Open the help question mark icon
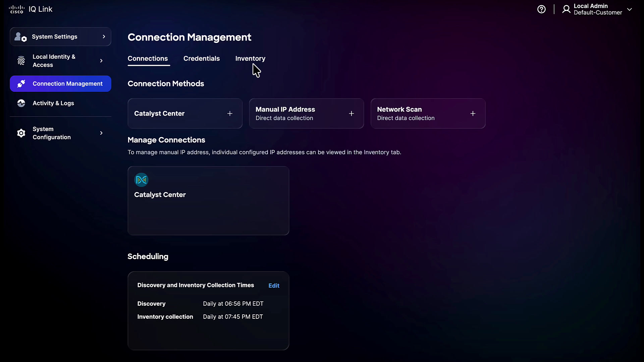 pos(541,9)
